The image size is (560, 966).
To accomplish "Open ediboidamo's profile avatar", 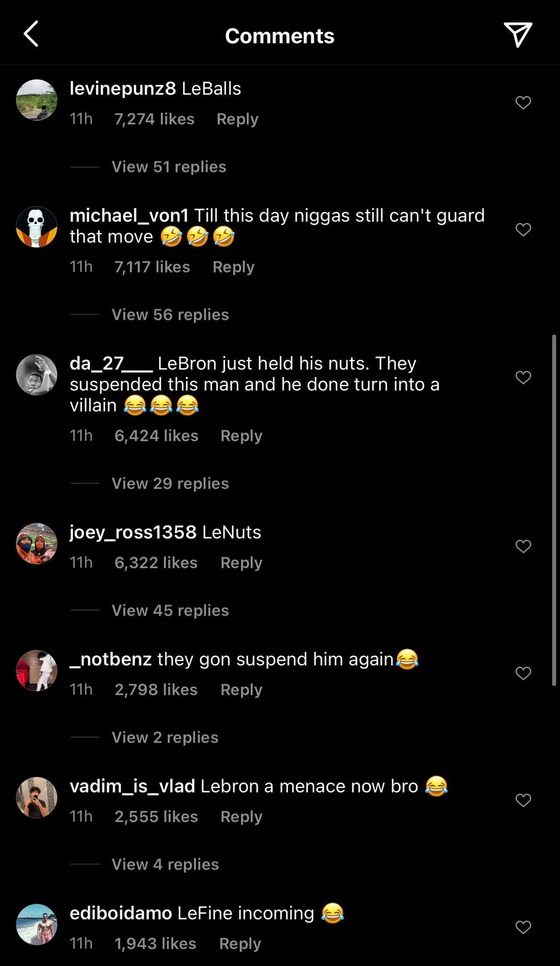I will click(x=37, y=924).
